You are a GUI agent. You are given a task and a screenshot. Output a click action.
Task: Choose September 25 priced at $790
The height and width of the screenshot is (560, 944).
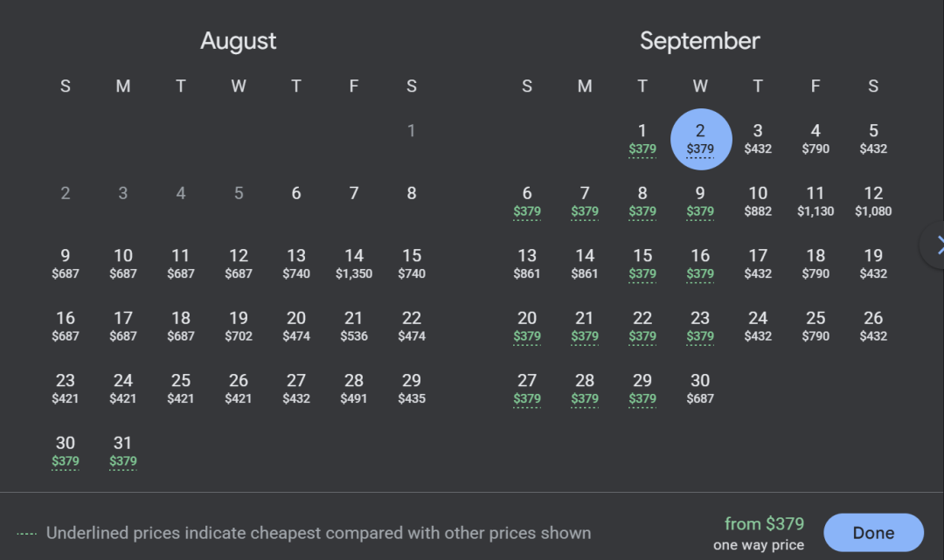point(816,327)
